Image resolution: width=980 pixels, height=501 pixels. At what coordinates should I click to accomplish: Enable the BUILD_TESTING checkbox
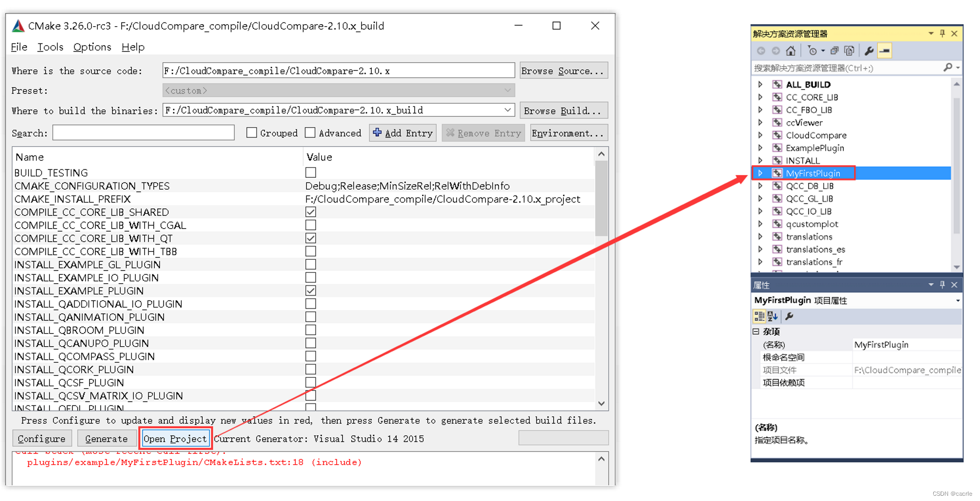click(310, 173)
